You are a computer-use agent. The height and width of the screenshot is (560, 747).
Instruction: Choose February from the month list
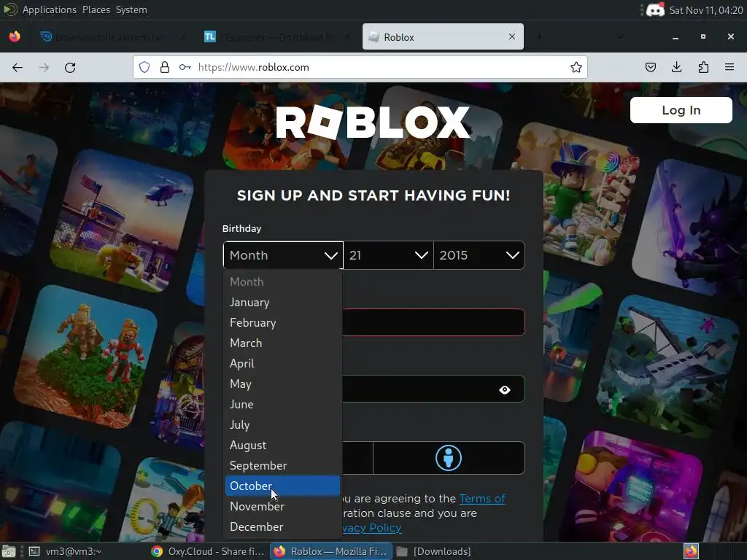(x=282, y=323)
